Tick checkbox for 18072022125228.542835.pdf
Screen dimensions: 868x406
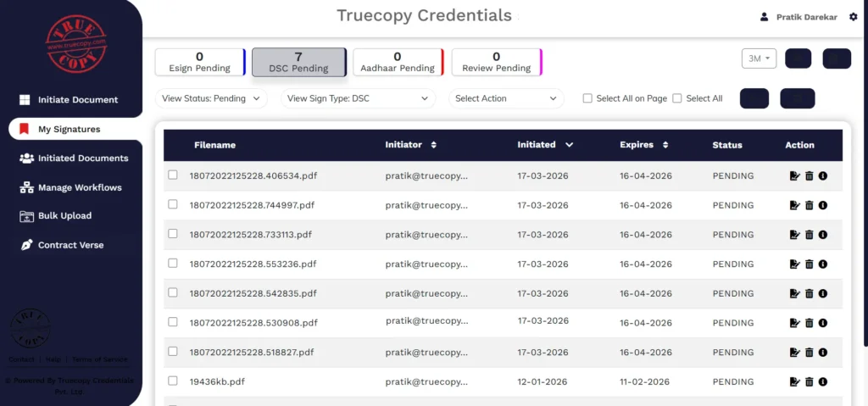click(173, 292)
